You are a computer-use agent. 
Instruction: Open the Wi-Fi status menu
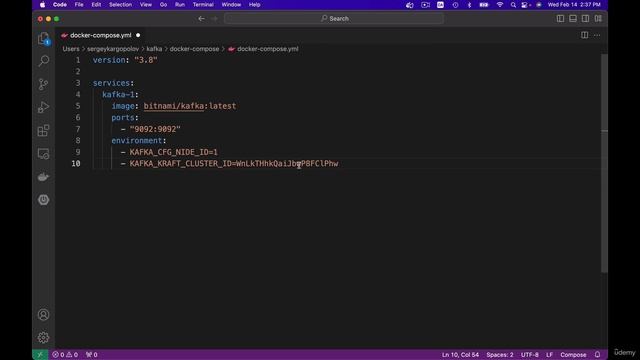point(500,5)
